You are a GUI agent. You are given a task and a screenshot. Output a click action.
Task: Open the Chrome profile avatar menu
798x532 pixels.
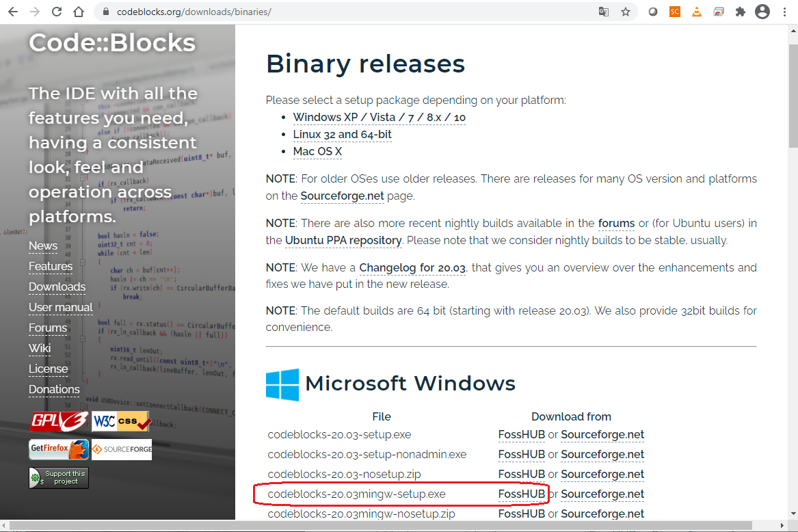click(762, 12)
